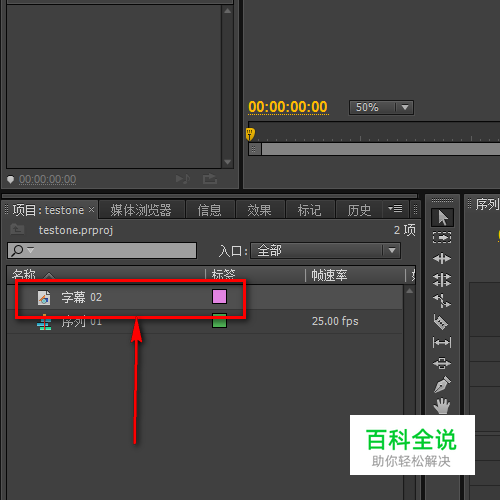Click source panel scroll down arrow

click(x=228, y=162)
